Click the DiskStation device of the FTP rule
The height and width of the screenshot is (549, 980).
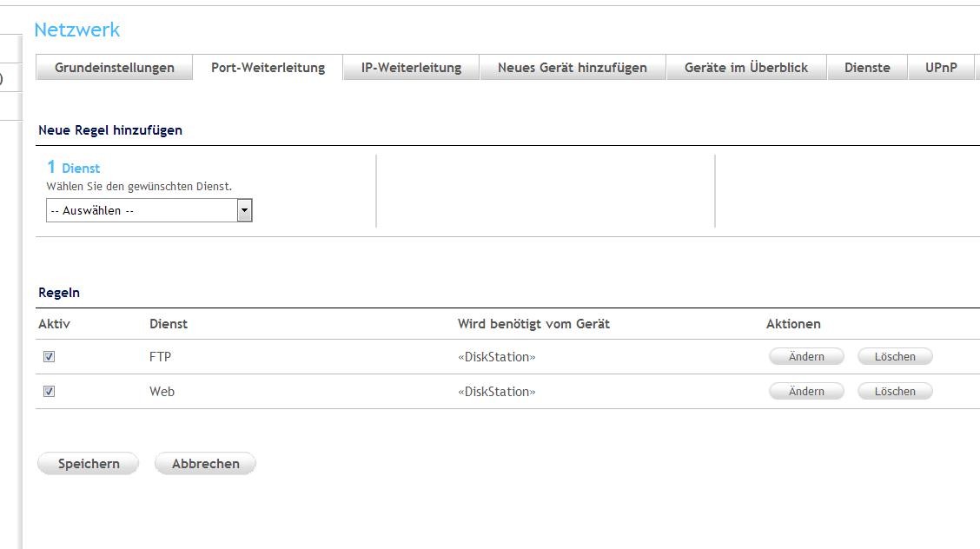[x=496, y=357]
